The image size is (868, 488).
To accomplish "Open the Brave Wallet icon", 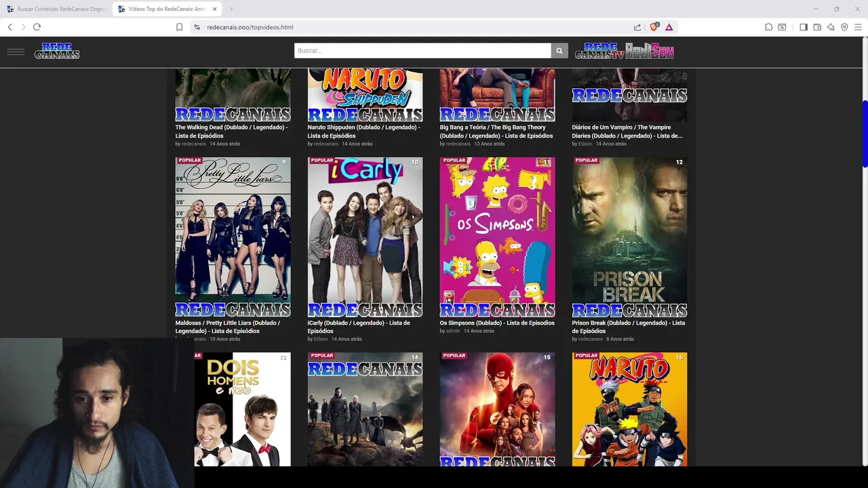I will coord(817,27).
